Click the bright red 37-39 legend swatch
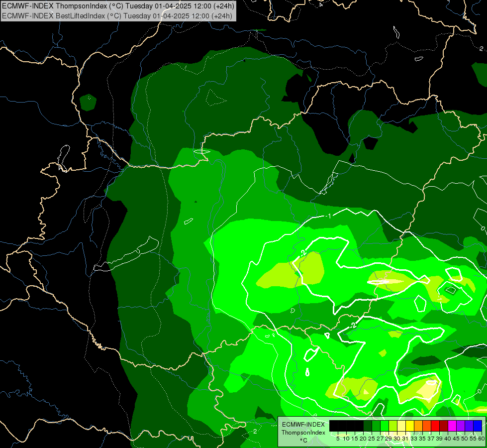 (435, 426)
